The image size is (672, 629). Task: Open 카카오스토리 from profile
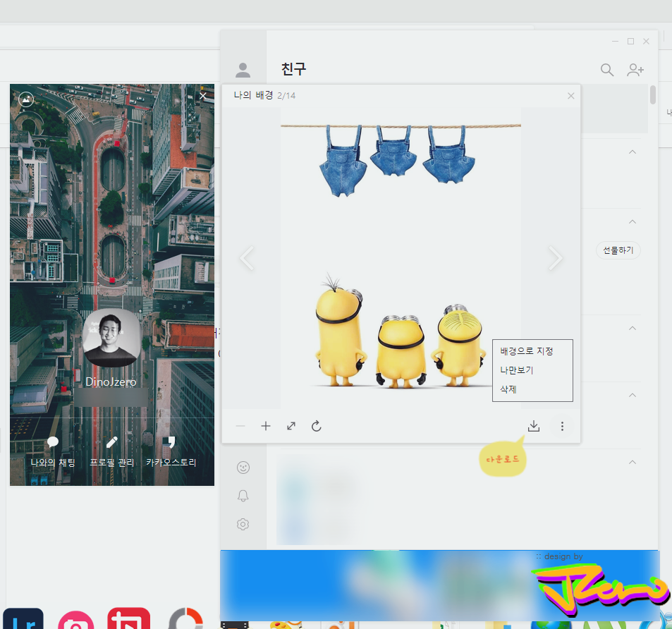coord(171,451)
